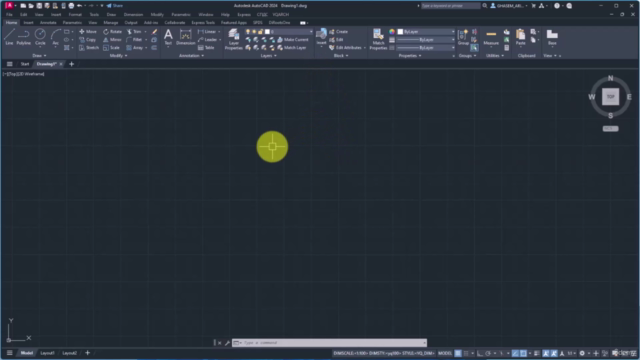Toggle snap mode in status bar
Screen dimensions: 640x360
(466, 353)
